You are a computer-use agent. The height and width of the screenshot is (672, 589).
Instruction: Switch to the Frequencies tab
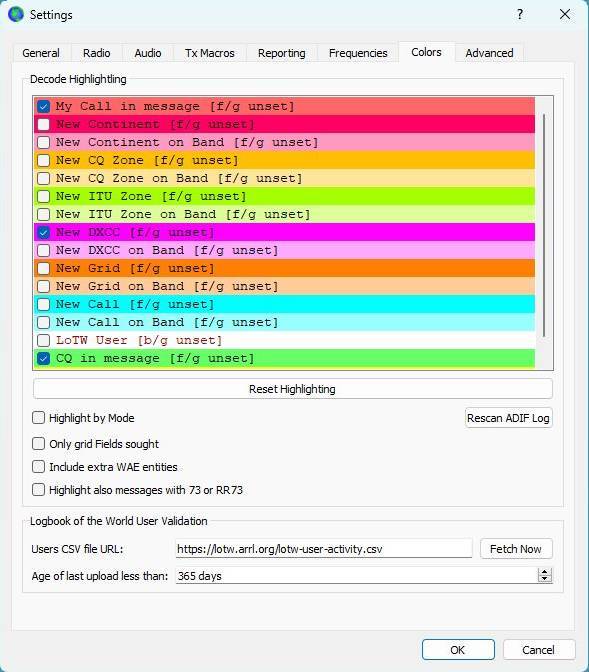(x=358, y=53)
